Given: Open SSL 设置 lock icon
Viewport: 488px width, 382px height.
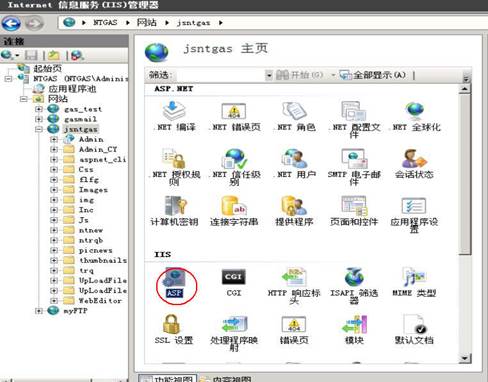Looking at the screenshot, I should click(x=171, y=324).
